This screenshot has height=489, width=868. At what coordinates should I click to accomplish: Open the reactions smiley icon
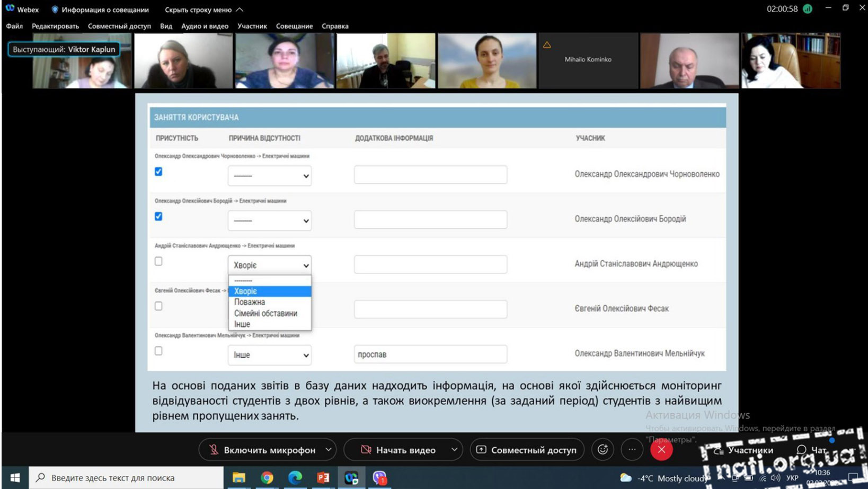click(603, 449)
